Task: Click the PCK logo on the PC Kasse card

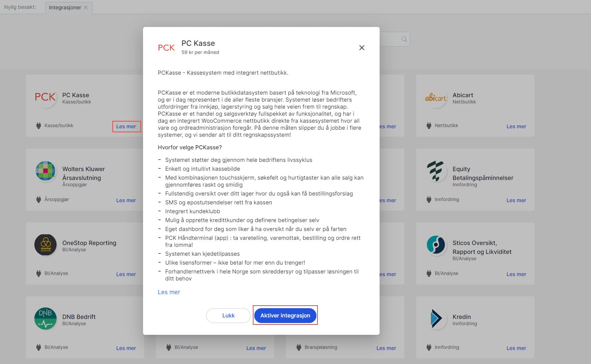Action: click(45, 97)
